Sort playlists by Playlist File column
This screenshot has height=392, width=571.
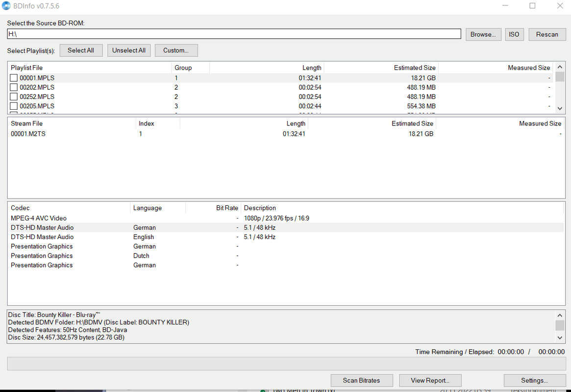(x=90, y=68)
